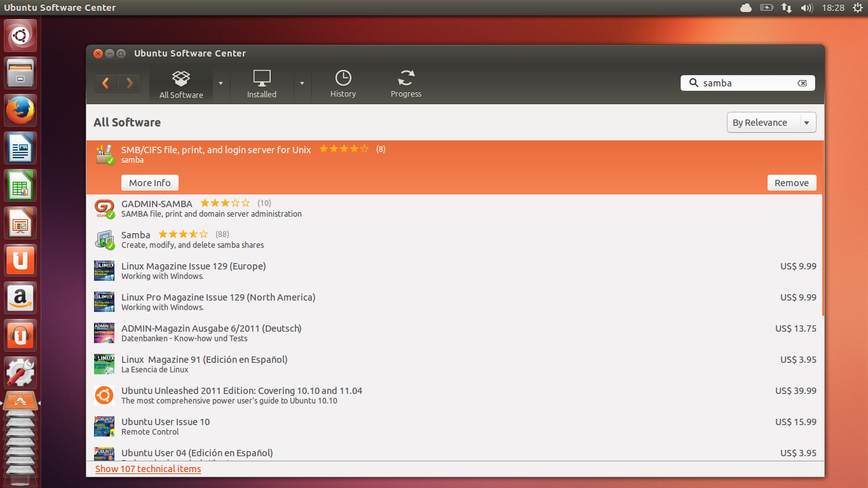Open the Ubuntu Dash home launcher

point(20,36)
